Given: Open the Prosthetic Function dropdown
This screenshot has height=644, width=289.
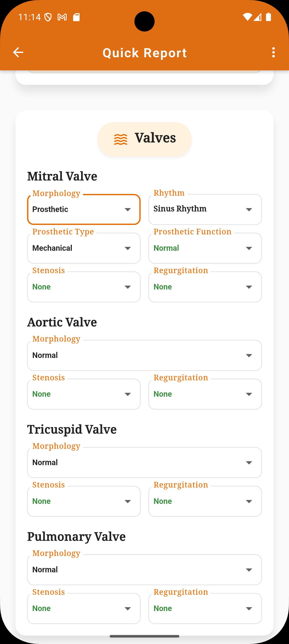Looking at the screenshot, I should tap(205, 248).
